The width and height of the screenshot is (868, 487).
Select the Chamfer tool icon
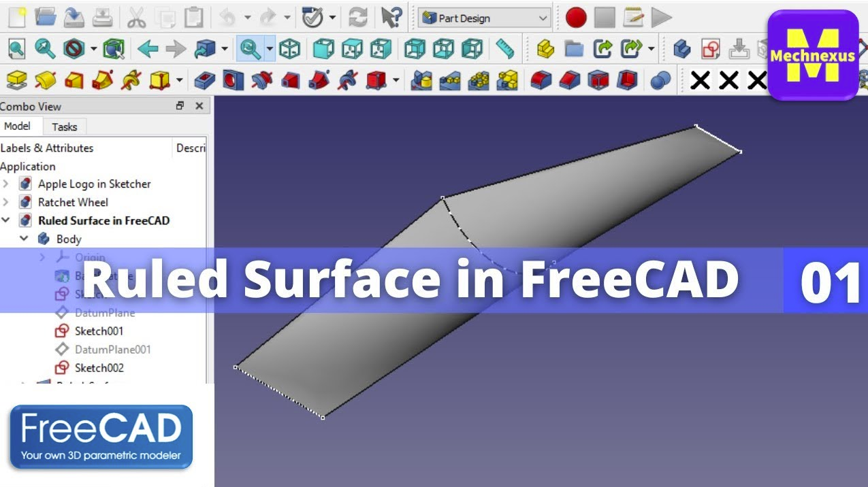(x=570, y=81)
